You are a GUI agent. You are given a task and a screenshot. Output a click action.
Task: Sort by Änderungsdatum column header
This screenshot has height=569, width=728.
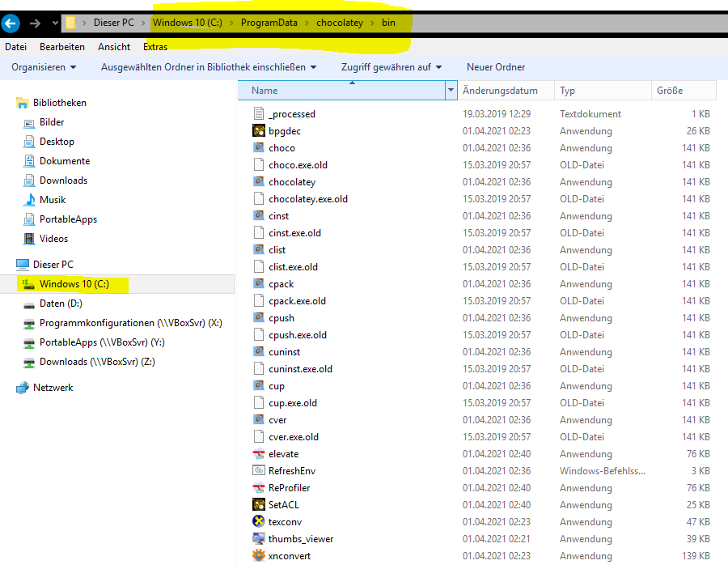(506, 90)
